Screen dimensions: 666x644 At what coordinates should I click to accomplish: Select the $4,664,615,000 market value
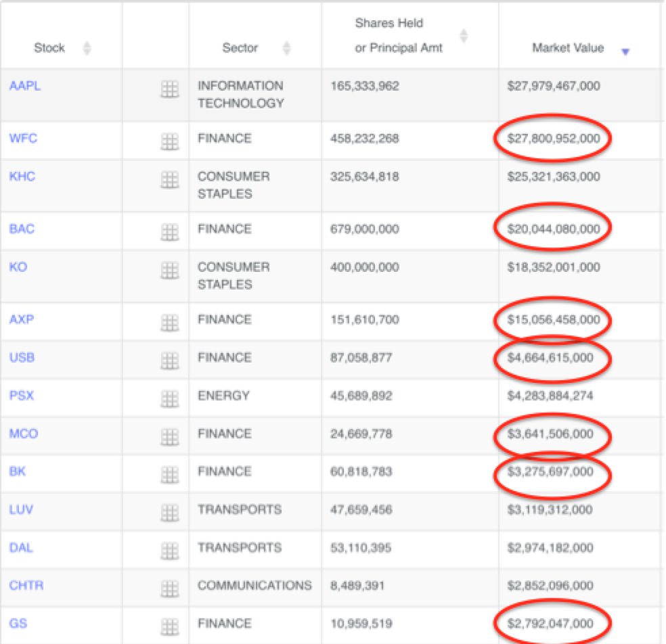pyautogui.click(x=550, y=357)
